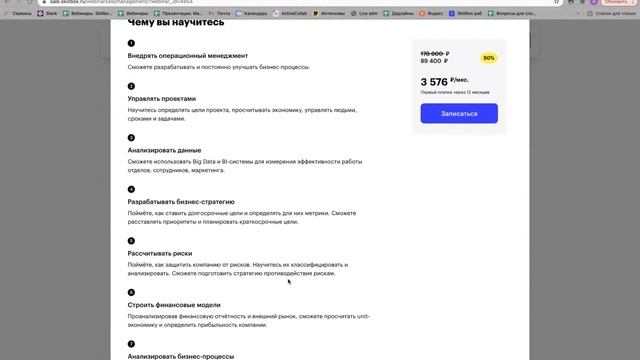Image resolution: width=640 pixels, height=360 pixels.
Task: Open the Вебинары sheet bookmark
Action: 133,13
